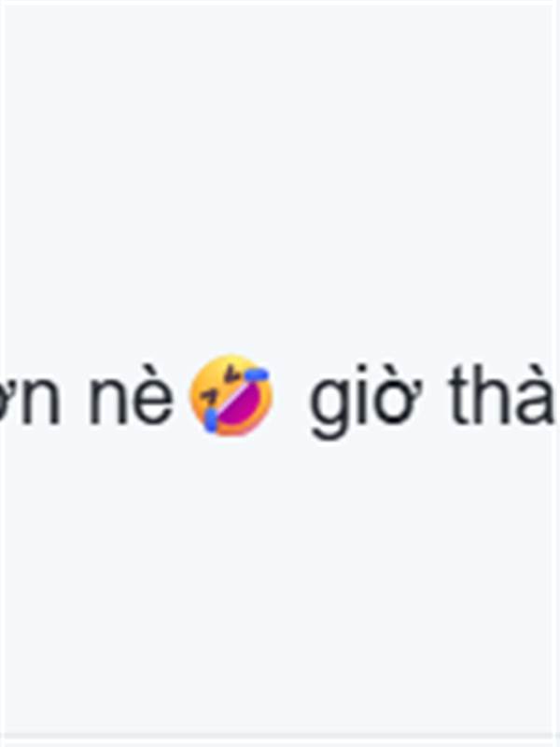The image size is (560, 747).
Task: Click the upper tear on emoji's right side
Action: 258,375
